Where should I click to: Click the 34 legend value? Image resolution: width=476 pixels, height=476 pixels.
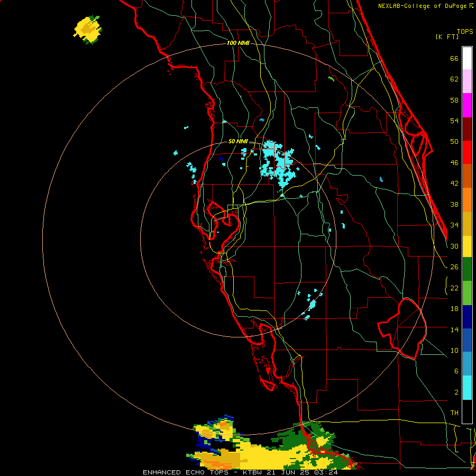(454, 225)
